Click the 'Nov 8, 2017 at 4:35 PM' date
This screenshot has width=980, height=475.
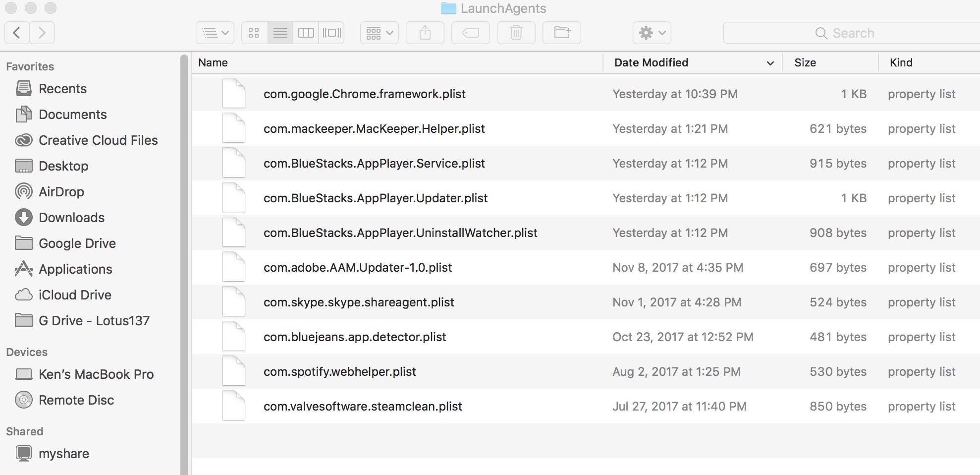[x=678, y=268]
